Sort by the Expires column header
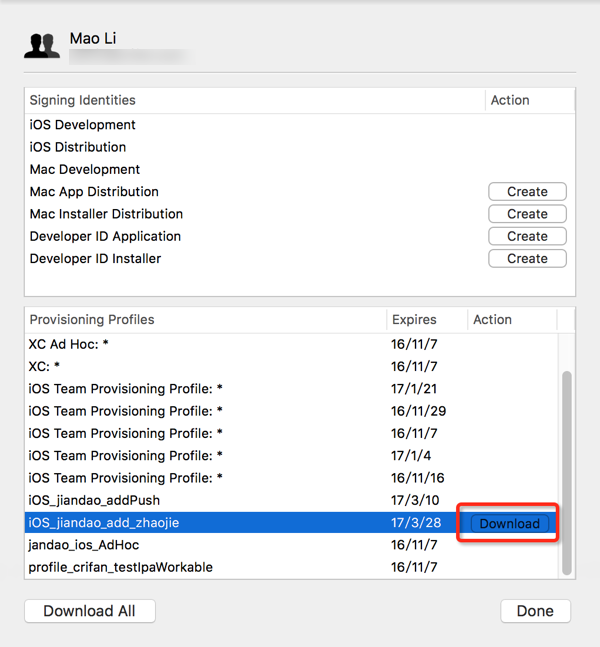This screenshot has height=647, width=600. [x=414, y=320]
